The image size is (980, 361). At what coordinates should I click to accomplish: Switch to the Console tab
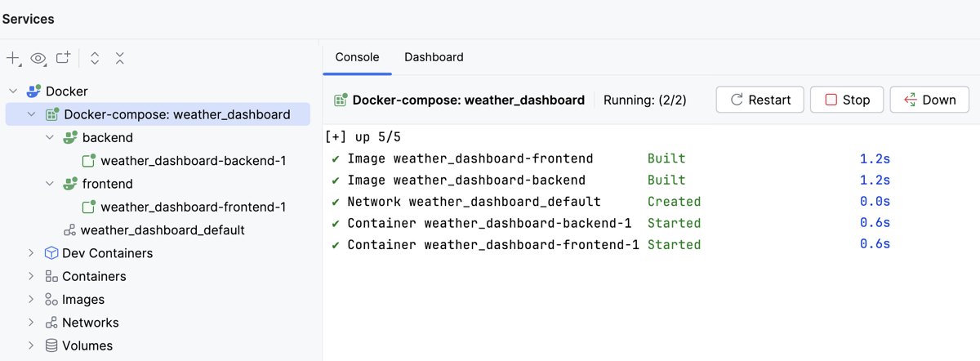point(358,57)
